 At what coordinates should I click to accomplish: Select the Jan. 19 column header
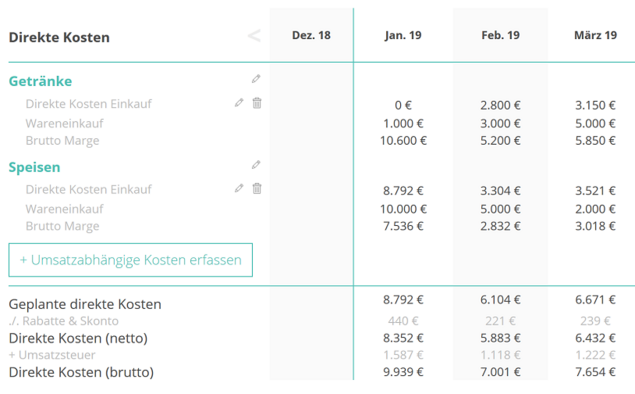(x=403, y=35)
